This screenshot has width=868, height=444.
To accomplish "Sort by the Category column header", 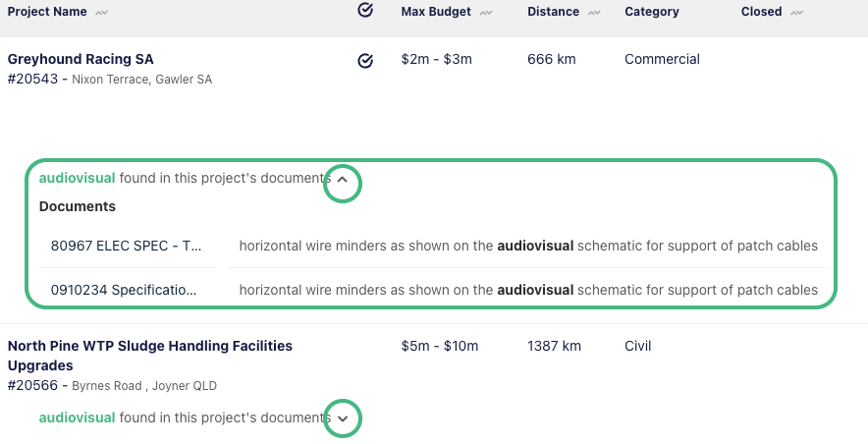I will pyautogui.click(x=651, y=12).
